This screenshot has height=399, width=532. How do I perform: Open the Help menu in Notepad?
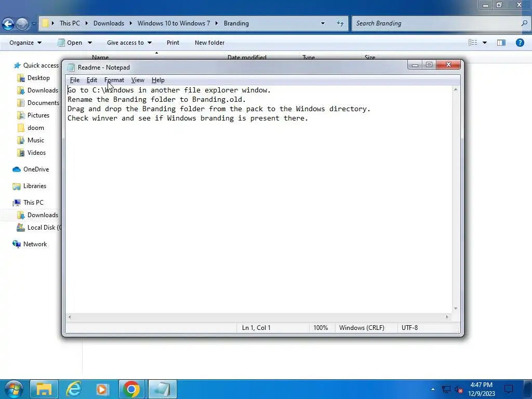[158, 80]
